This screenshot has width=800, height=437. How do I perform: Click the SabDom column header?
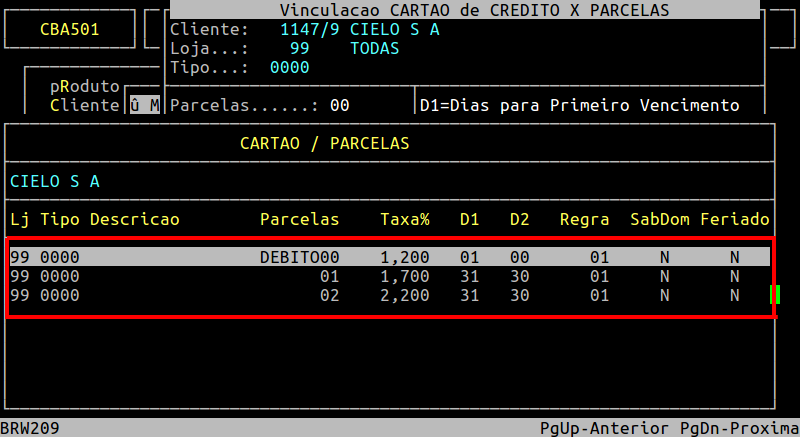tap(659, 219)
